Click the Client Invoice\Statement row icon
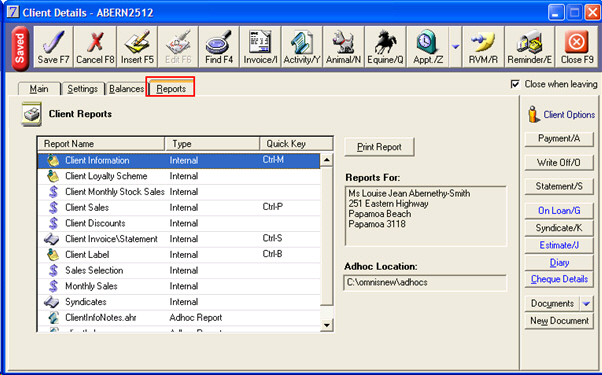Viewport: 602px width, 375px height. coord(51,239)
